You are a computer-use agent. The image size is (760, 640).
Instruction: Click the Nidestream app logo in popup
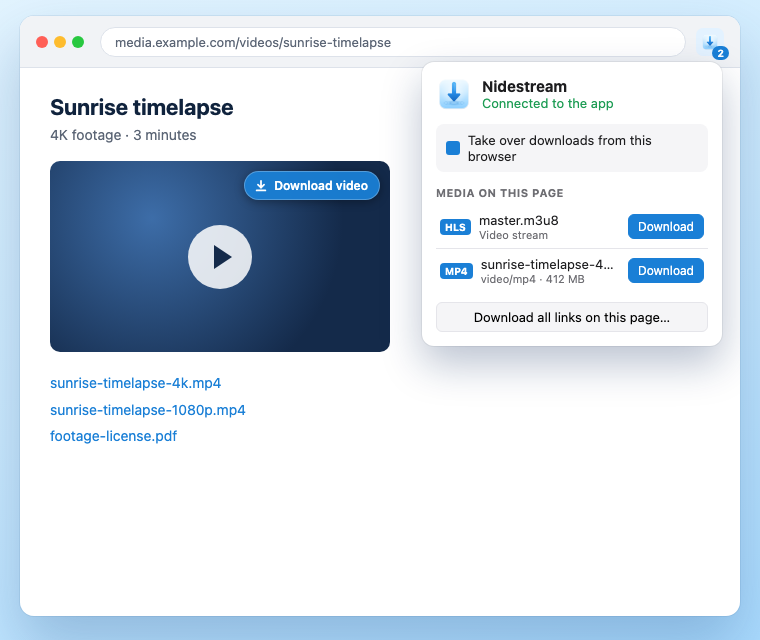[454, 94]
